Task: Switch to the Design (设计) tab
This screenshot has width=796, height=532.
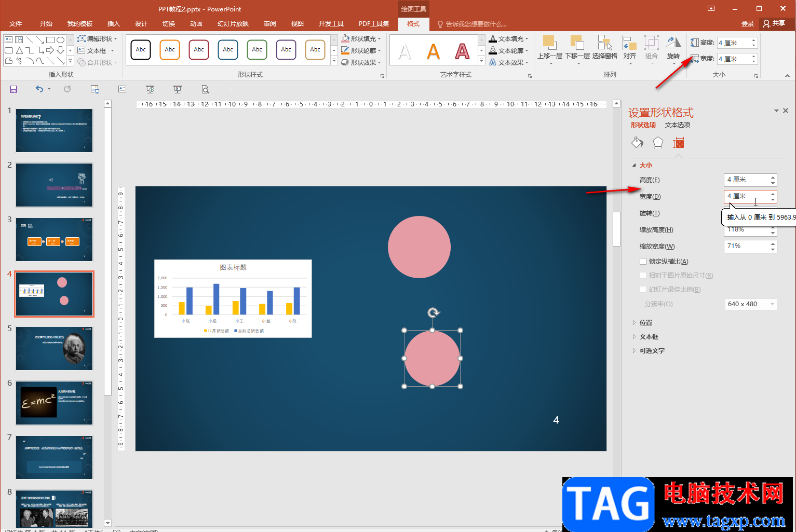Action: click(141, 23)
